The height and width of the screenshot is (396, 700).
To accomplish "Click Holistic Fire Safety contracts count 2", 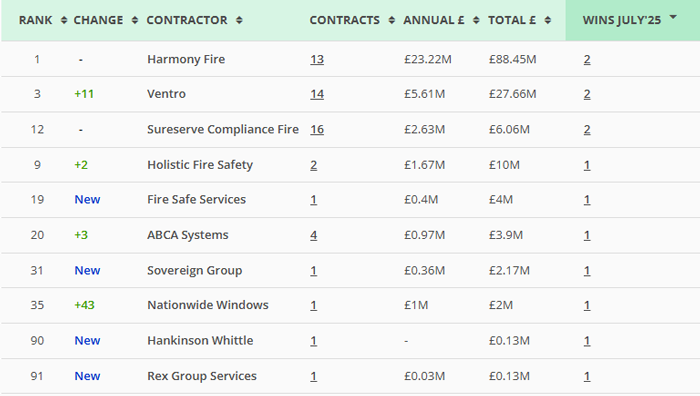I will [313, 165].
